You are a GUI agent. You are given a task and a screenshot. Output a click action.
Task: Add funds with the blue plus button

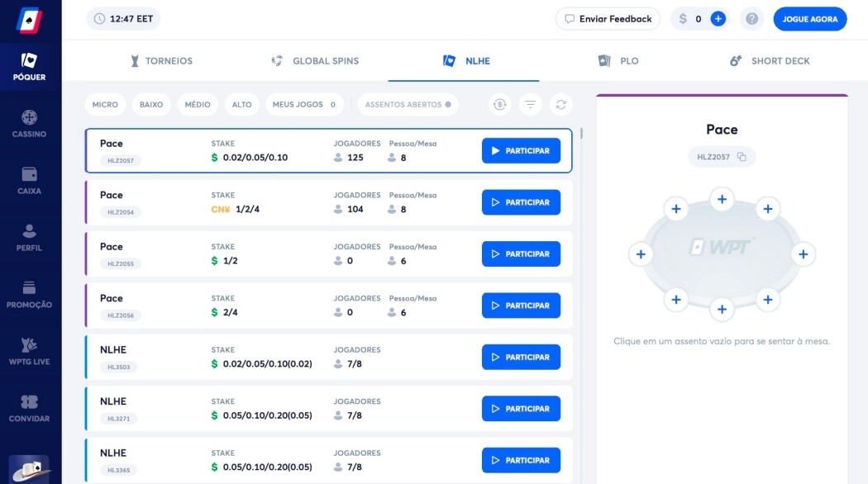pyautogui.click(x=718, y=19)
